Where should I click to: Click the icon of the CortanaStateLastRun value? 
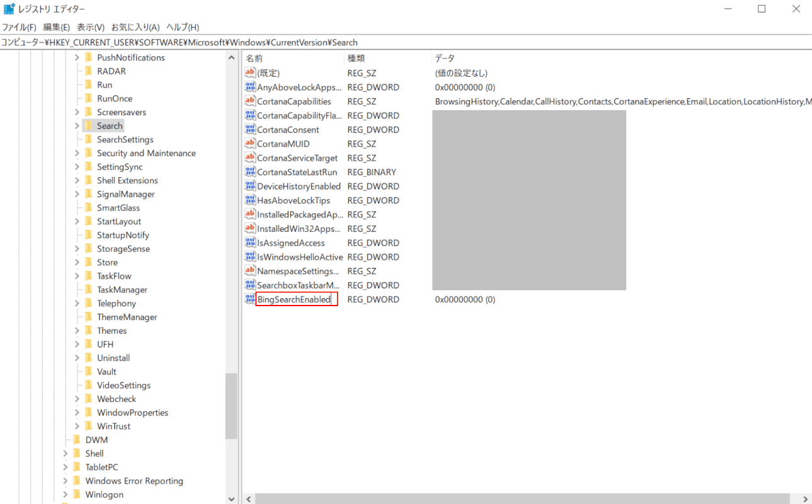tap(250, 172)
